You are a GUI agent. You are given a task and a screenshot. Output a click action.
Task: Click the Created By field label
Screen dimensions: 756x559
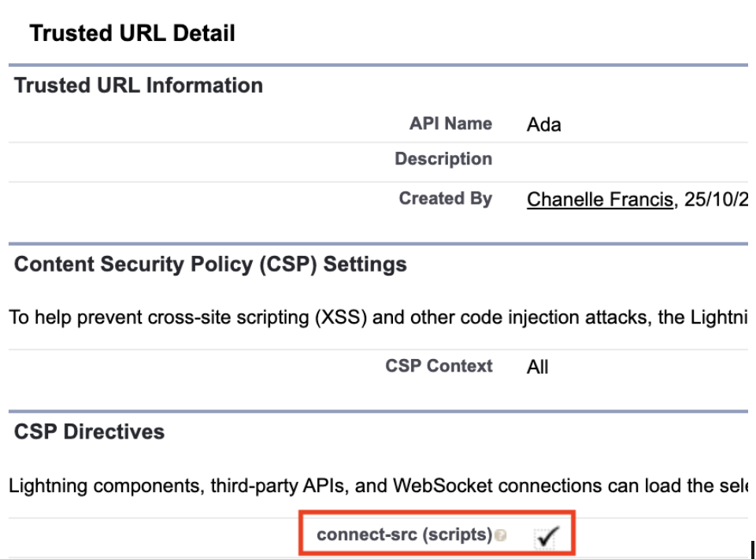click(445, 198)
